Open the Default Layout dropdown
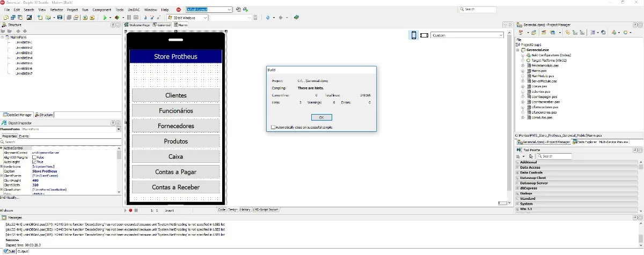The width and height of the screenshot is (644, 255). point(230,9)
